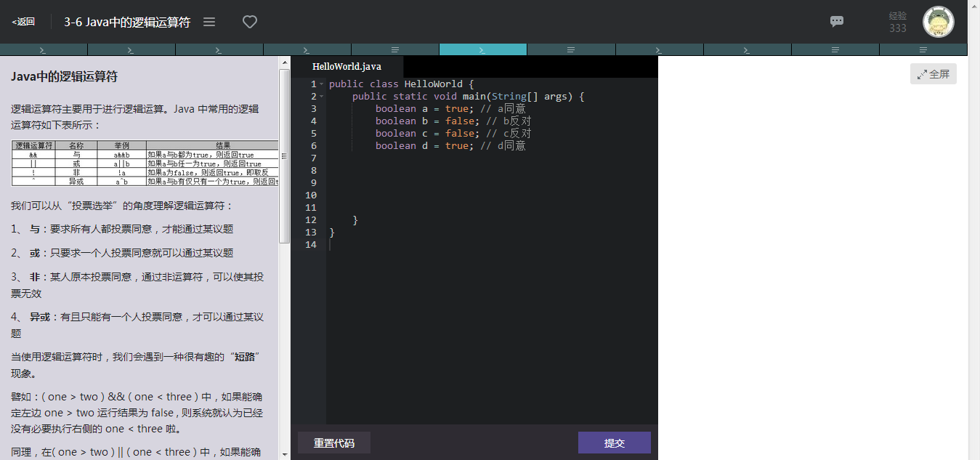Click the lesson title 3-6 Java中的逻辑运算符
980x460 pixels.
127,22
